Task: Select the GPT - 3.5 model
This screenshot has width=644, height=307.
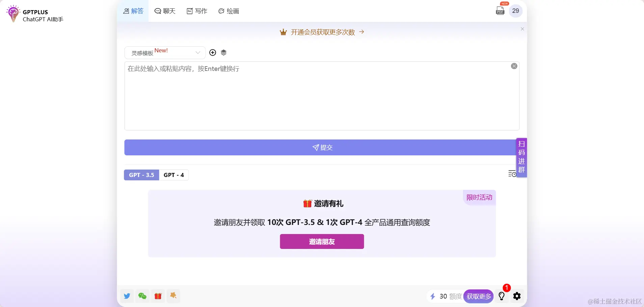Action: pyautogui.click(x=141, y=175)
